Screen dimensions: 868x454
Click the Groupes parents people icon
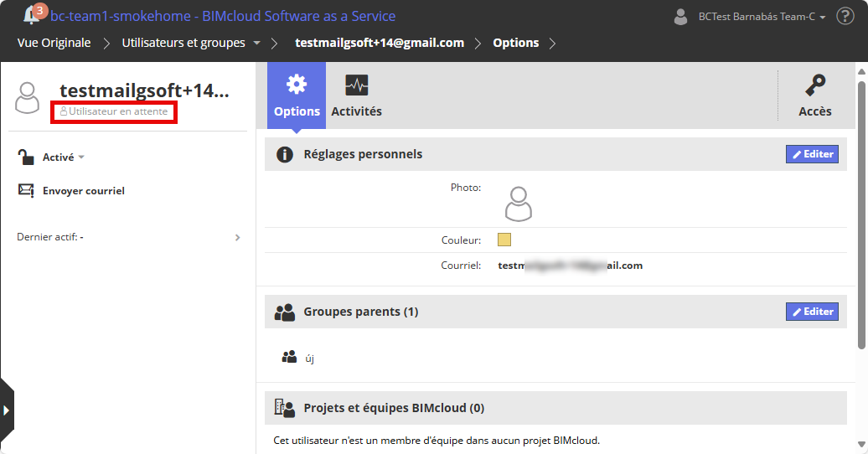point(285,312)
